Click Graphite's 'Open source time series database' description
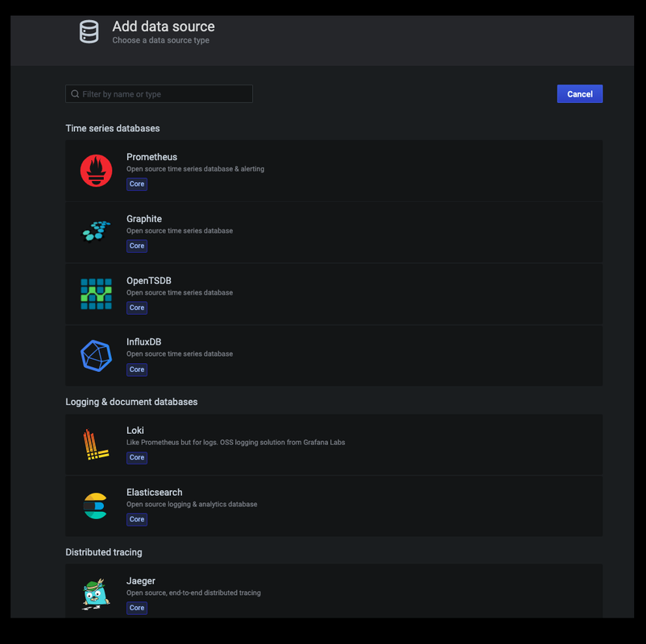Screen dimensions: 646x644 180,230
